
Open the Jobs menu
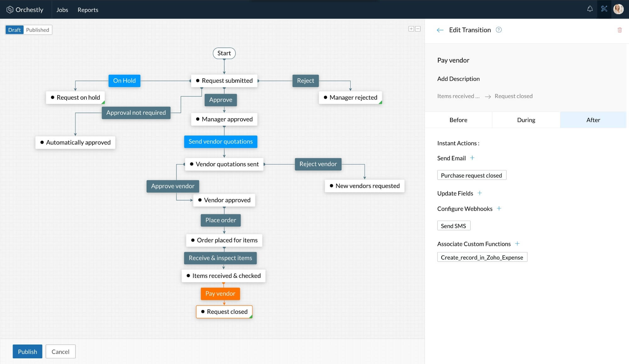click(x=62, y=10)
